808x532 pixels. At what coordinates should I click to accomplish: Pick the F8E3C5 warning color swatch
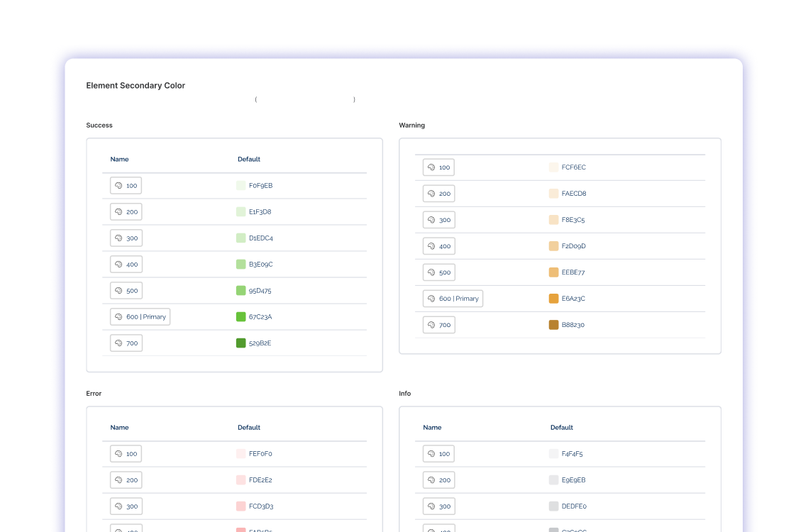click(x=553, y=220)
